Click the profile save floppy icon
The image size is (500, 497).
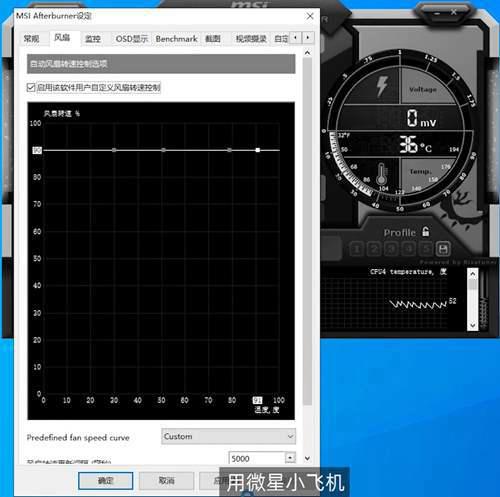(443, 249)
